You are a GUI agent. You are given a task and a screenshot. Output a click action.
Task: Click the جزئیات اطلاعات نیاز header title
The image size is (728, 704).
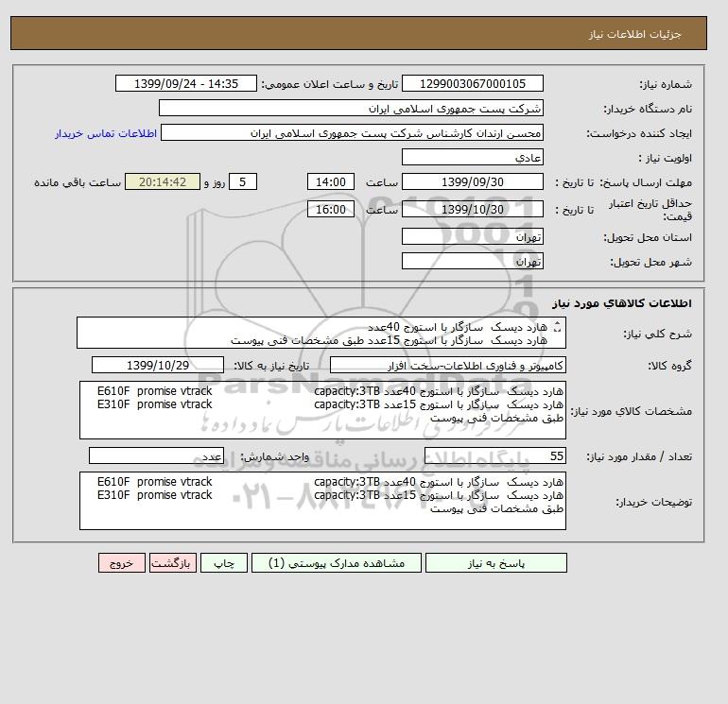click(634, 34)
